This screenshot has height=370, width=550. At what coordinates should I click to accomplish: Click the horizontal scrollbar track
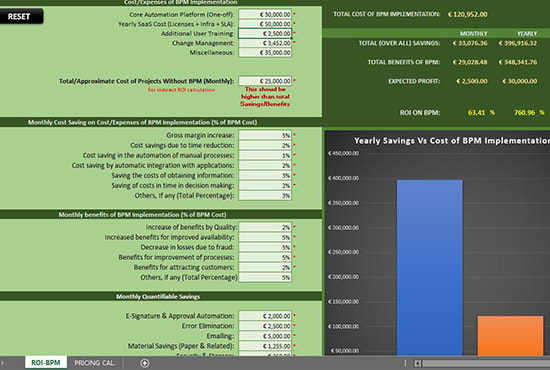486,363
